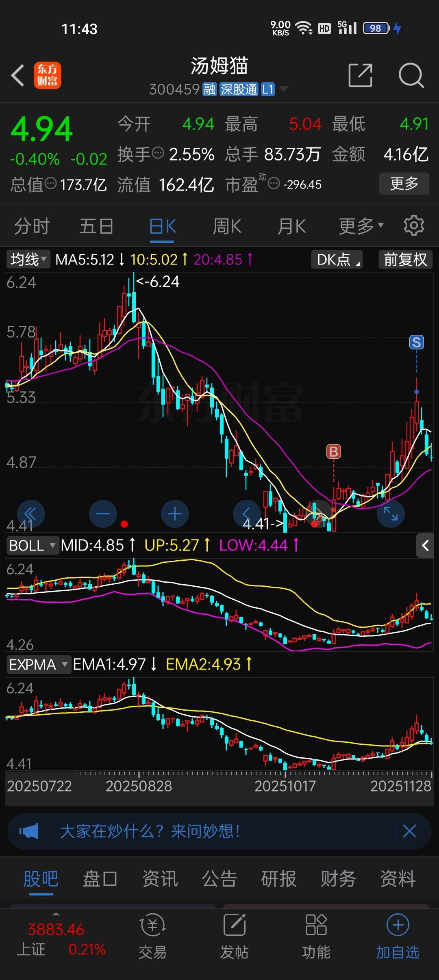Open 研报 research tab
The height and width of the screenshot is (980, 439).
[x=278, y=878]
